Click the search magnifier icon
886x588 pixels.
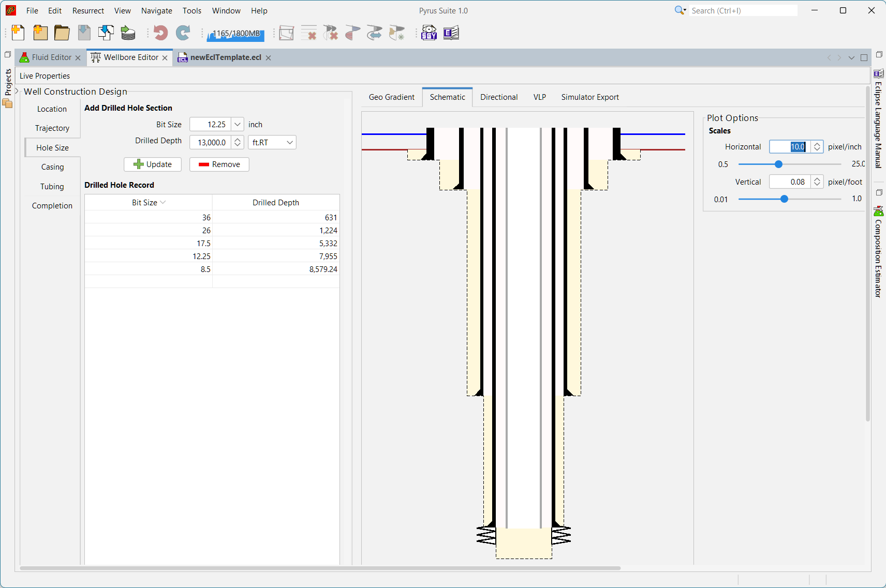pyautogui.click(x=680, y=10)
